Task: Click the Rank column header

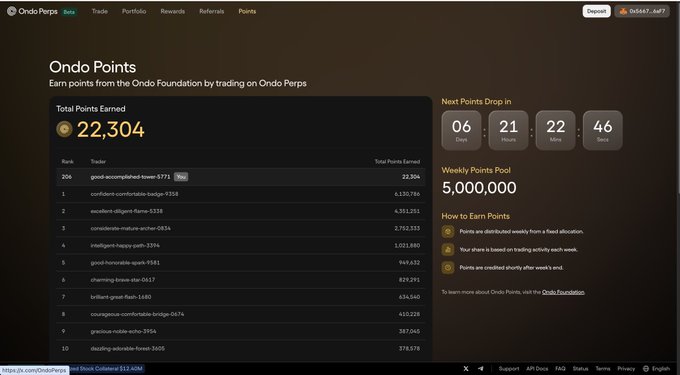Action: [x=68, y=162]
